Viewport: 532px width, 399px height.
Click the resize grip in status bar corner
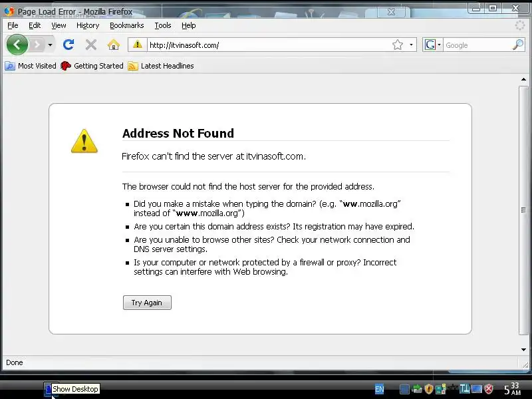point(525,364)
